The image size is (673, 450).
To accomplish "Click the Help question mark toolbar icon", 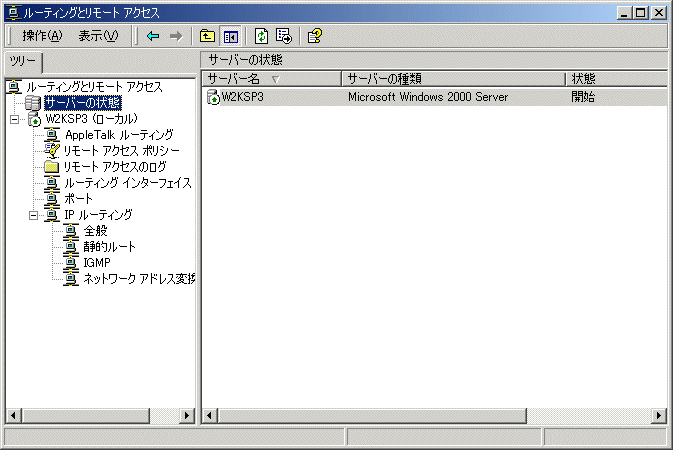I will 315,36.
